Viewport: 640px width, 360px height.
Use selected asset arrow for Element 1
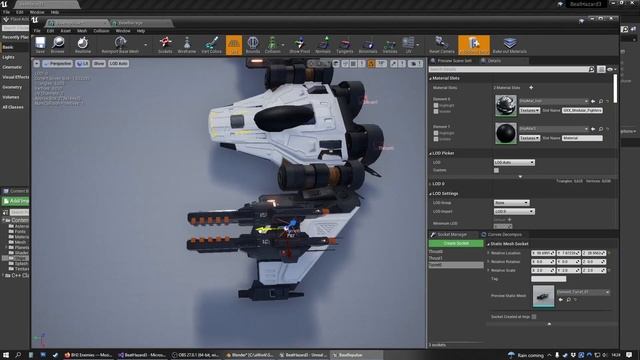coord(593,129)
